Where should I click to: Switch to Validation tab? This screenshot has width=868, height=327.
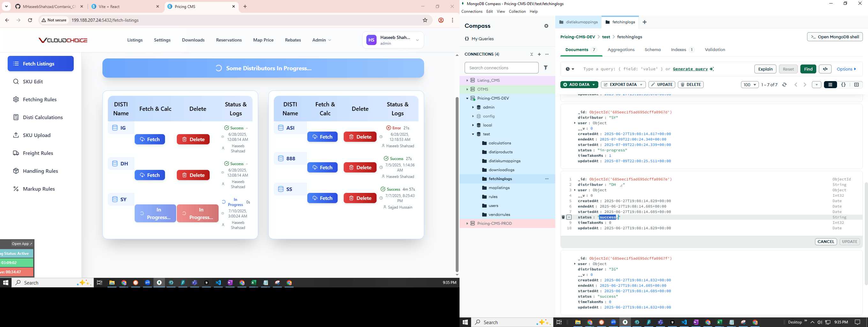tap(715, 49)
